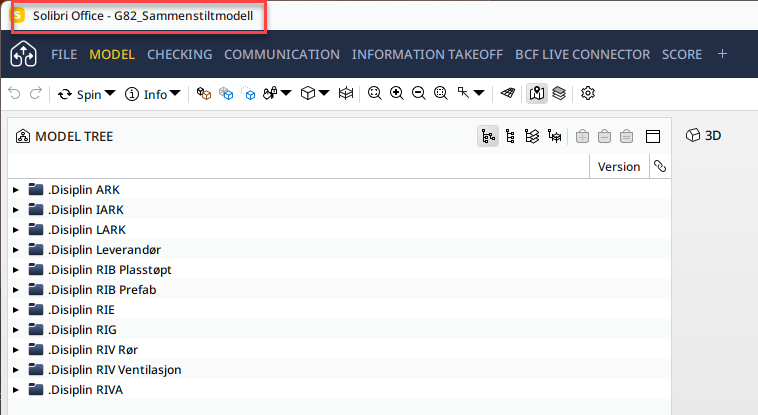Click the set selection basket icon
The height and width of the screenshot is (415, 758).
click(x=627, y=136)
